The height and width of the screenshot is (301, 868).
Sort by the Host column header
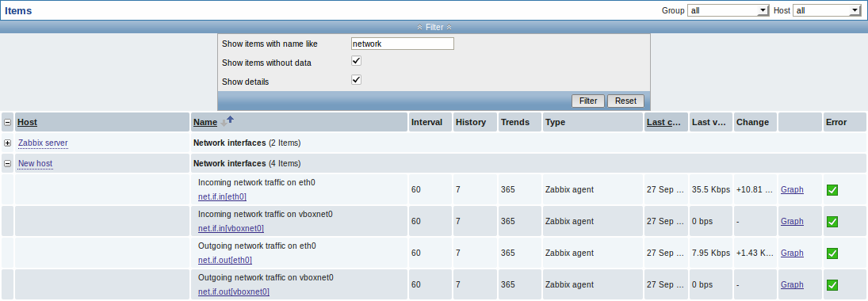(x=28, y=122)
